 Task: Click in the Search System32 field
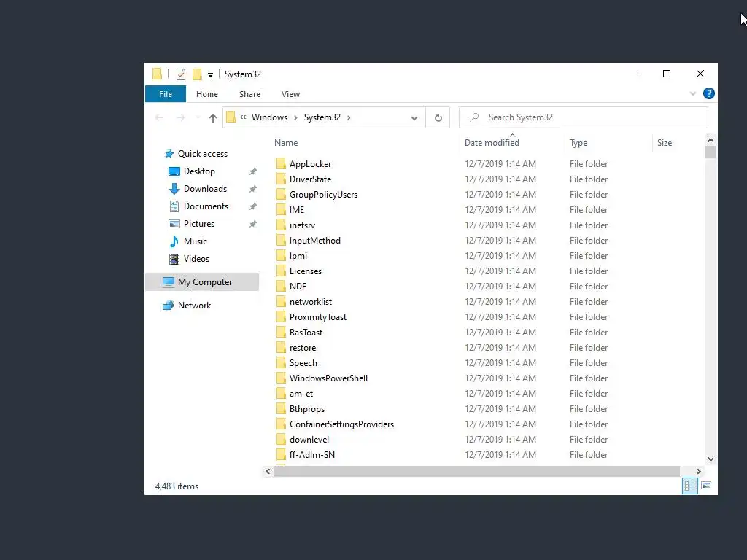coord(583,117)
